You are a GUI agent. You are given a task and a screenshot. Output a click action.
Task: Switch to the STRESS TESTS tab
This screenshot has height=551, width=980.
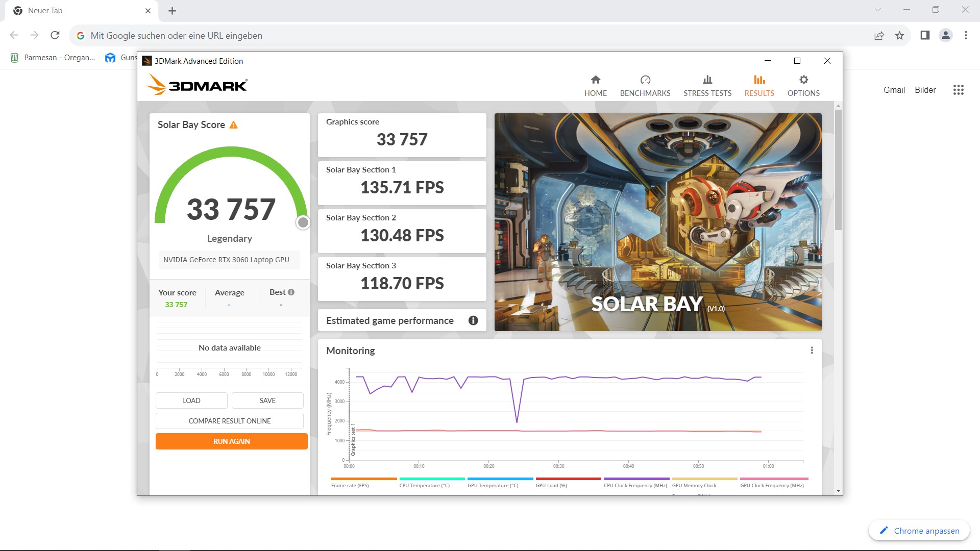point(707,86)
